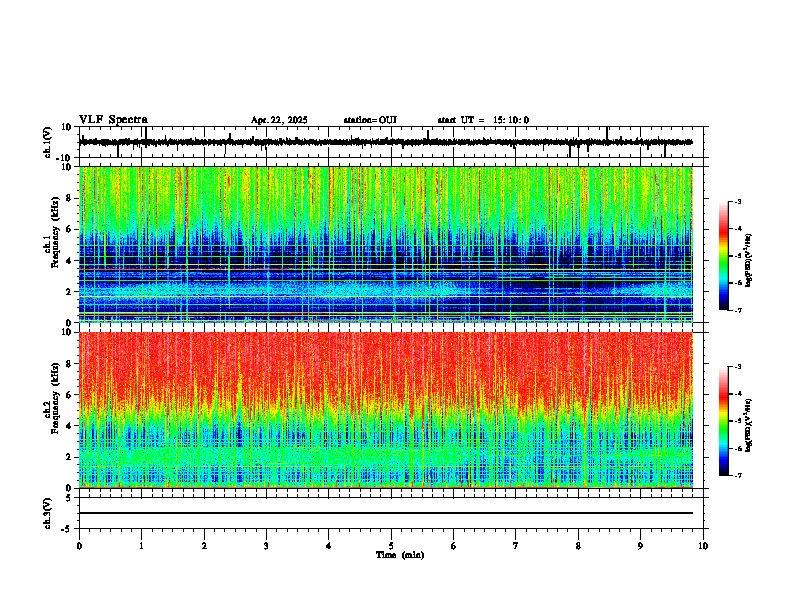Click the time axis tick label "8"
Viewport: 792px width, 612px height.
[578, 546]
